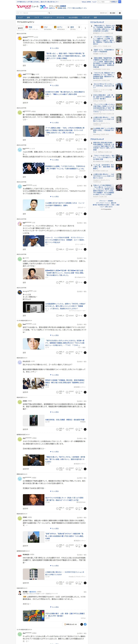Image resolution: width=138 pixels, height=644 pixels.
Task: Open the safe photo article thumbnail
Action: point(34,307)
